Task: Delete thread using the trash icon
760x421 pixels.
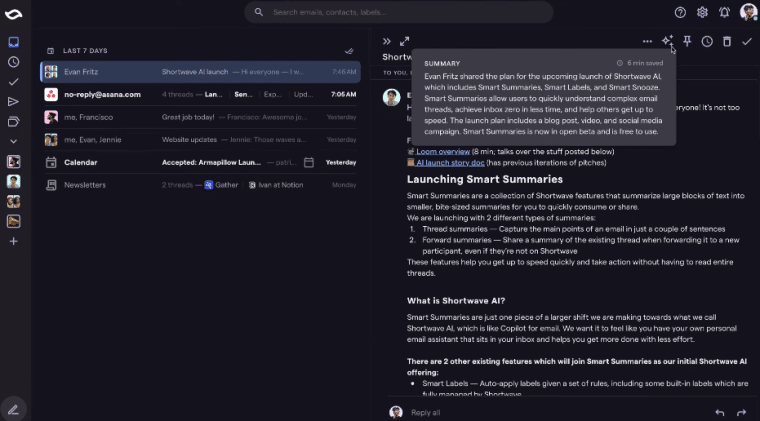Action: coord(727,41)
